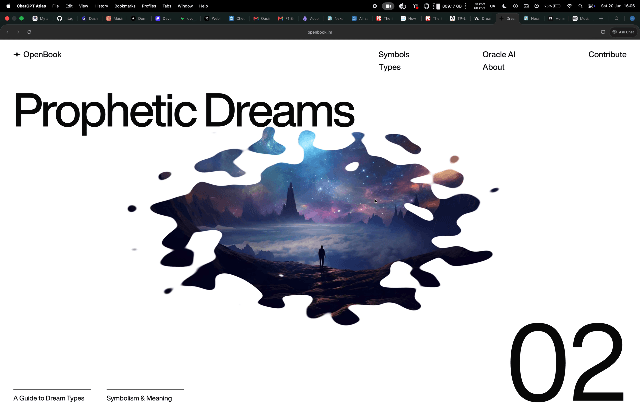Image resolution: width=640 pixels, height=414 pixels.
Task: Open the Wi-Fi status icon
Action: click(x=569, y=6)
